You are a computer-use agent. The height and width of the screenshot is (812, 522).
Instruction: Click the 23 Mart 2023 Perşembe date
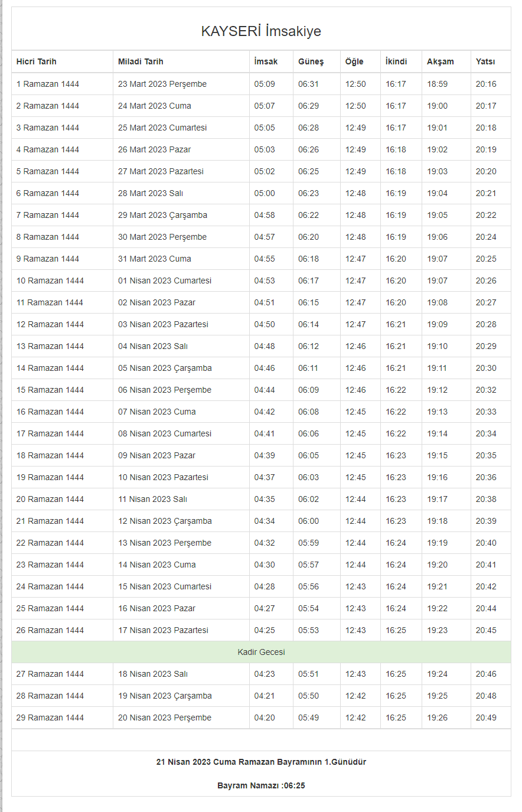162,84
